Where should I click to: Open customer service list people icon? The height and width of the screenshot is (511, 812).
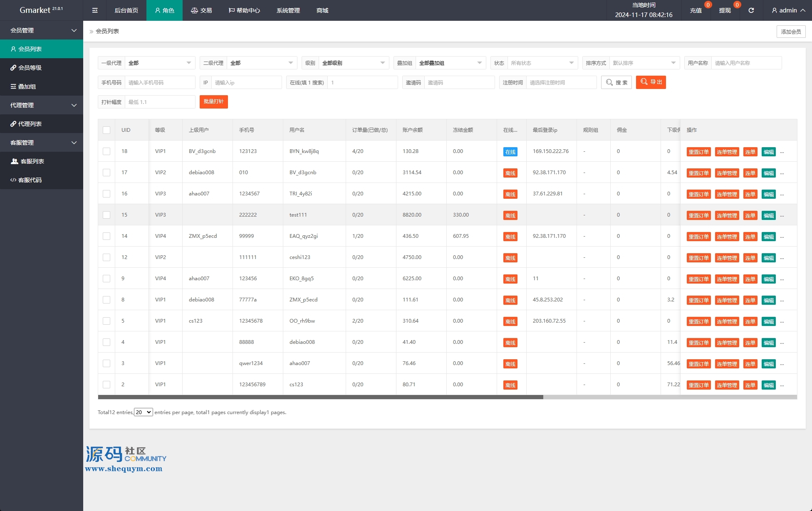click(x=14, y=161)
